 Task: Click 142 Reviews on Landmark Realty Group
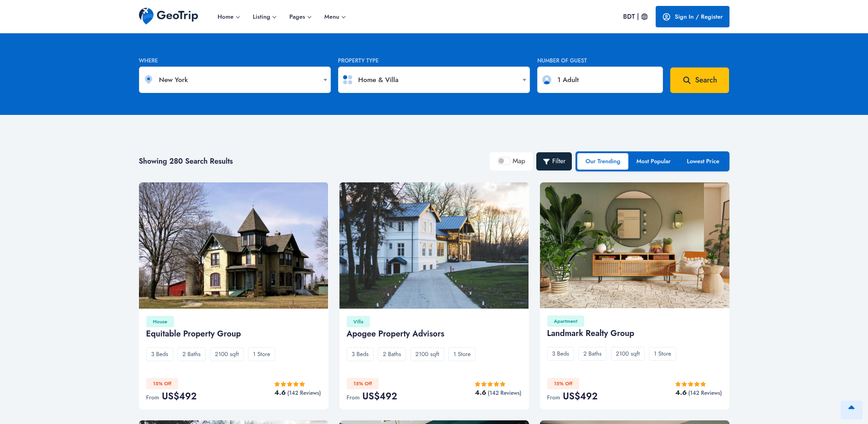705,393
